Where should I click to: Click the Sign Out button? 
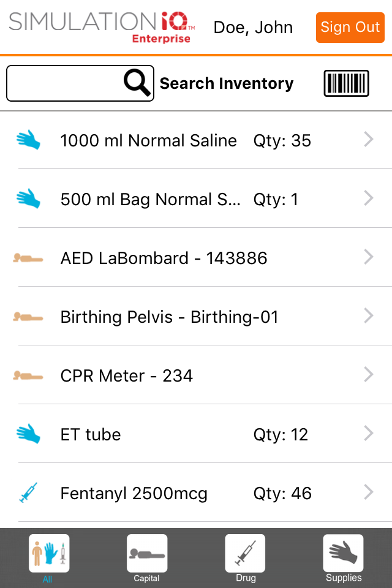pyautogui.click(x=350, y=28)
